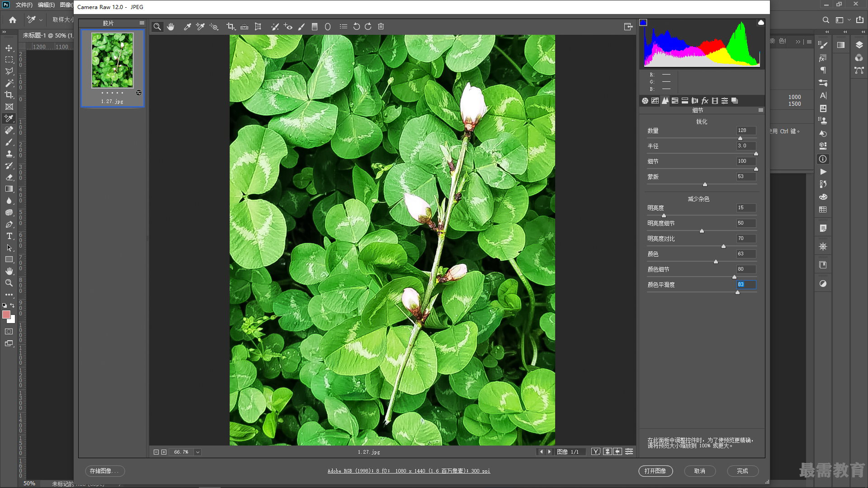Click Photoshop home icon
Screen dimensions: 868x488
pos(13,20)
